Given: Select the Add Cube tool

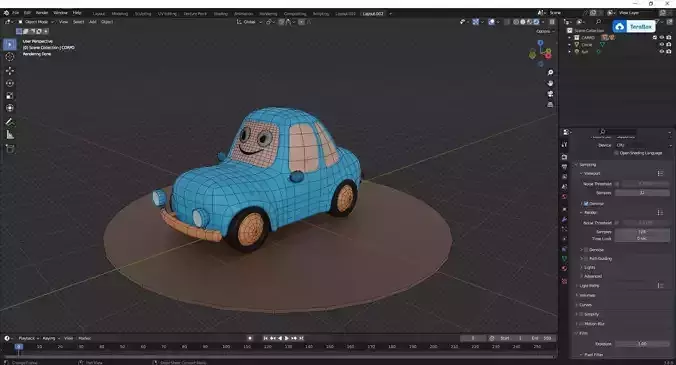Looking at the screenshot, I should point(9,149).
